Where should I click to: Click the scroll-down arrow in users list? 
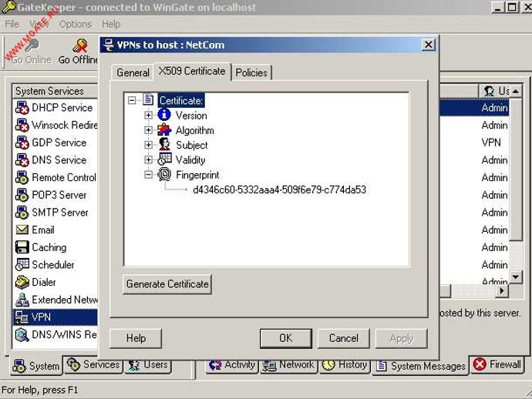(515, 277)
